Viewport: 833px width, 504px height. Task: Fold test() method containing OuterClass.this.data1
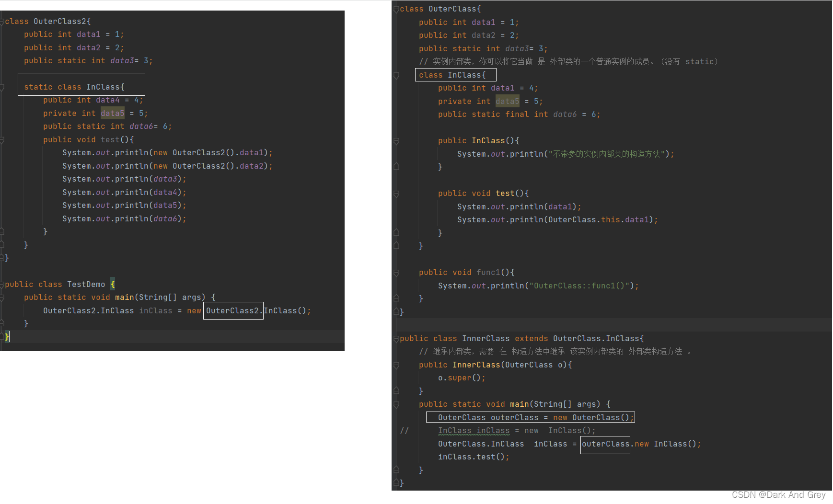point(396,194)
